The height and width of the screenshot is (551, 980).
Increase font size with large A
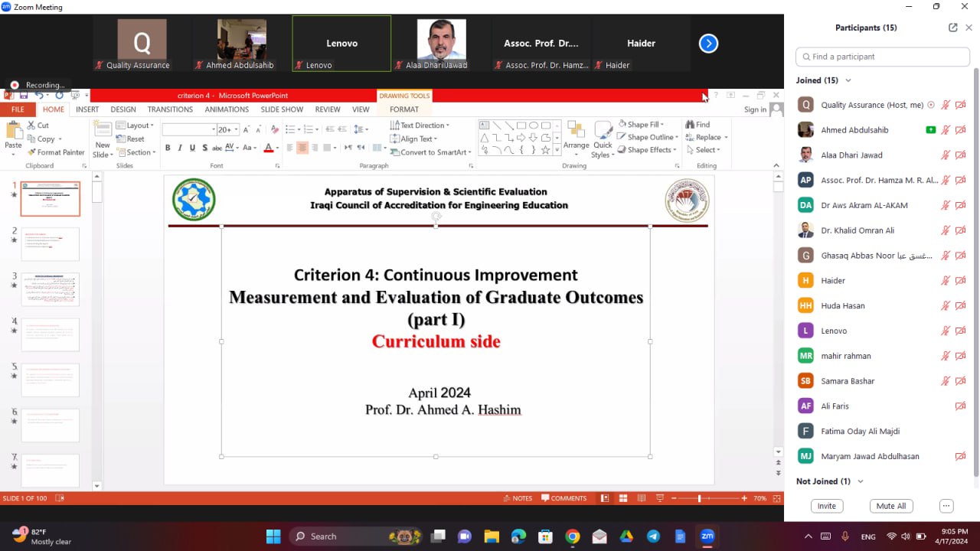pyautogui.click(x=247, y=130)
